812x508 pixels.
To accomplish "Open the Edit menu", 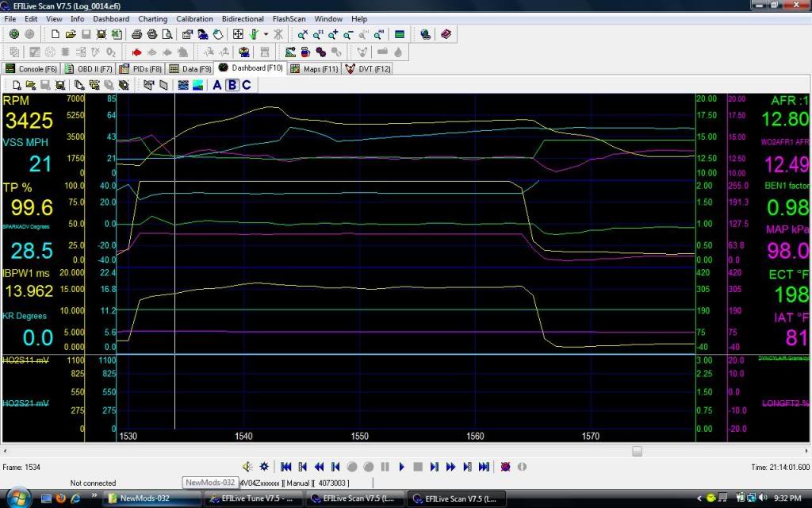I will [x=31, y=19].
